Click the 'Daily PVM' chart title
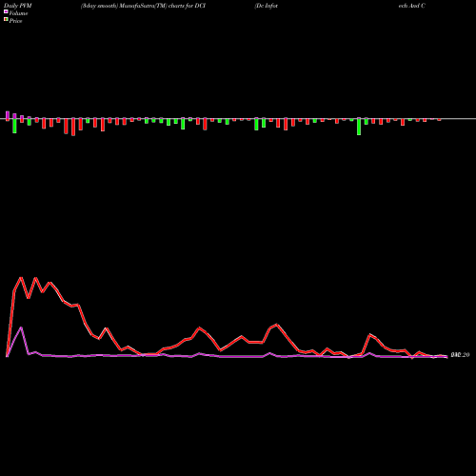Viewport: 476px width, 476px height. pos(18,6)
